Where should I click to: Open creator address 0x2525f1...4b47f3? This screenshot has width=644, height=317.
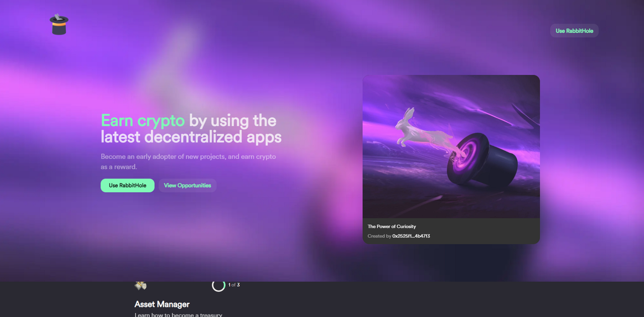point(411,236)
